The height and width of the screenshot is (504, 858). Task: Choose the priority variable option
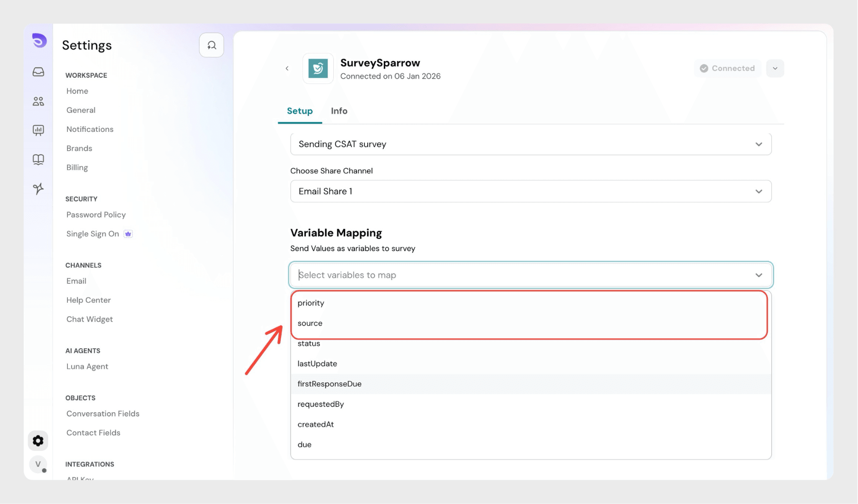click(x=311, y=303)
